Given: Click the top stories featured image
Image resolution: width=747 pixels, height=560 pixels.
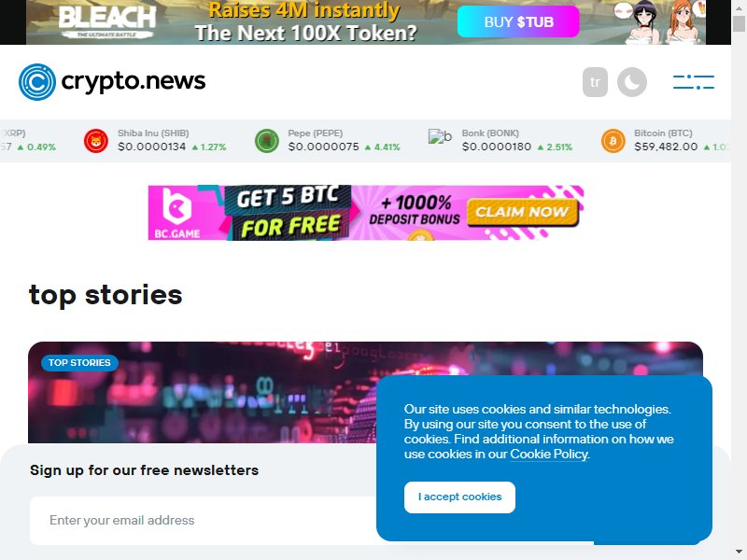Looking at the screenshot, I should point(203,392).
